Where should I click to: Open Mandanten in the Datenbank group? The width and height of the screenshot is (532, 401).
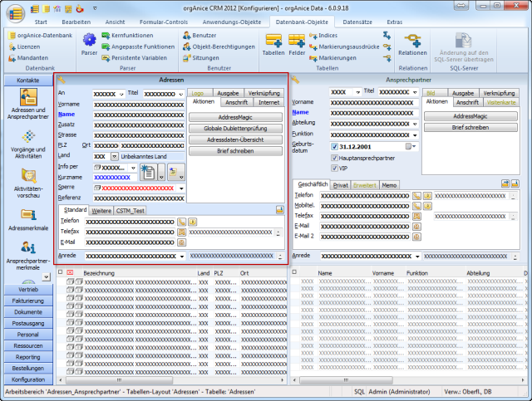(x=28, y=58)
